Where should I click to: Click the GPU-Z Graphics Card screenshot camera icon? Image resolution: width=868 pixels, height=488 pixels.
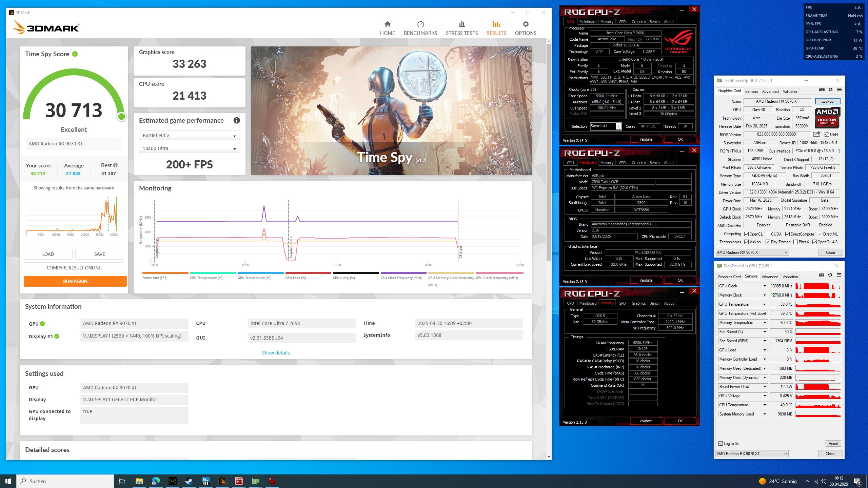[x=822, y=90]
